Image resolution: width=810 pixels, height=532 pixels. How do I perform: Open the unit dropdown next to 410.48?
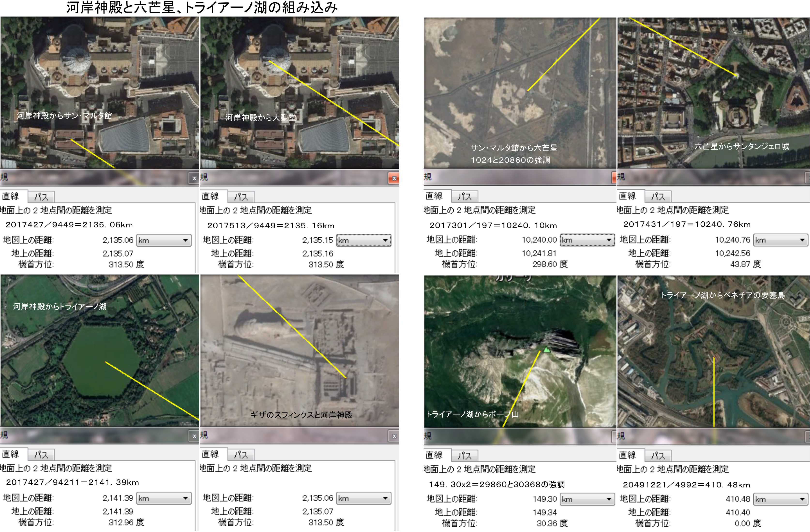tap(780, 499)
